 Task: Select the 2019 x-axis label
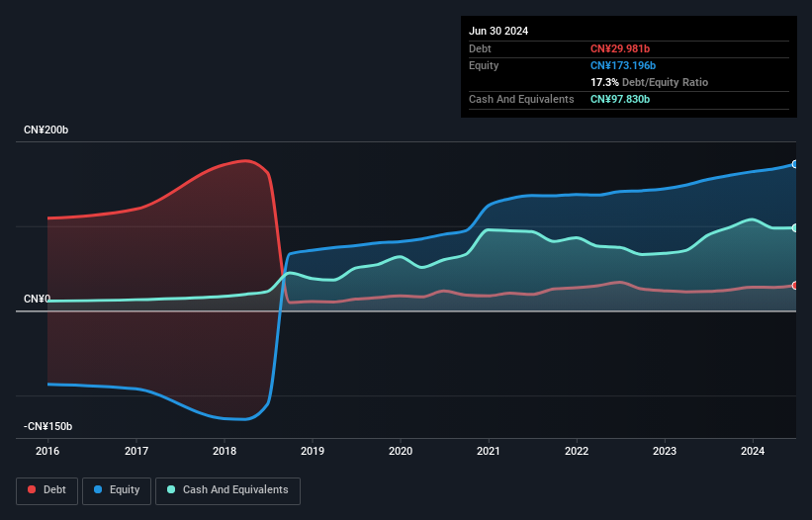coord(313,451)
